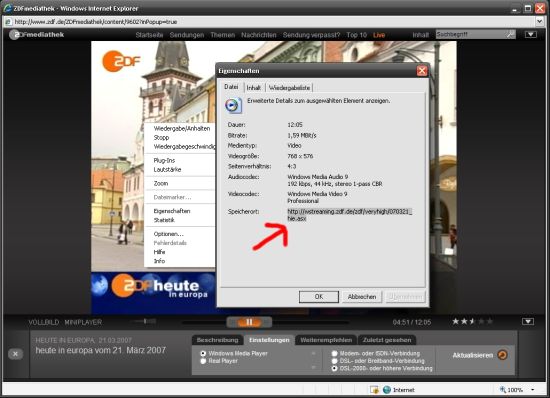Screen dimensions: 550x398
Task: Select Windows Media Player radio button
Action: pyautogui.click(x=203, y=353)
